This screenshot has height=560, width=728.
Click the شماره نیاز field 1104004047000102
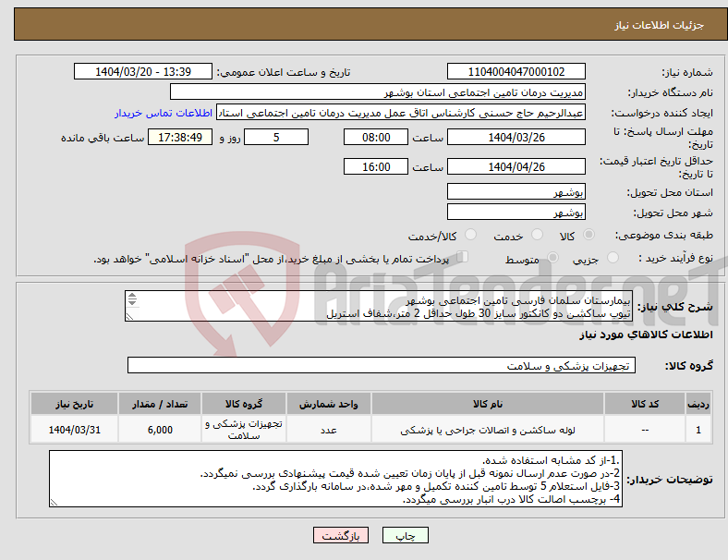point(516,71)
